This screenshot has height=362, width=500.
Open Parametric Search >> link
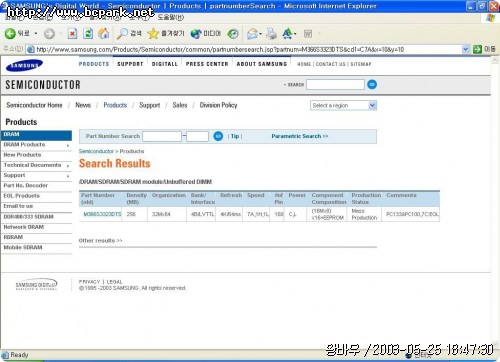point(300,136)
